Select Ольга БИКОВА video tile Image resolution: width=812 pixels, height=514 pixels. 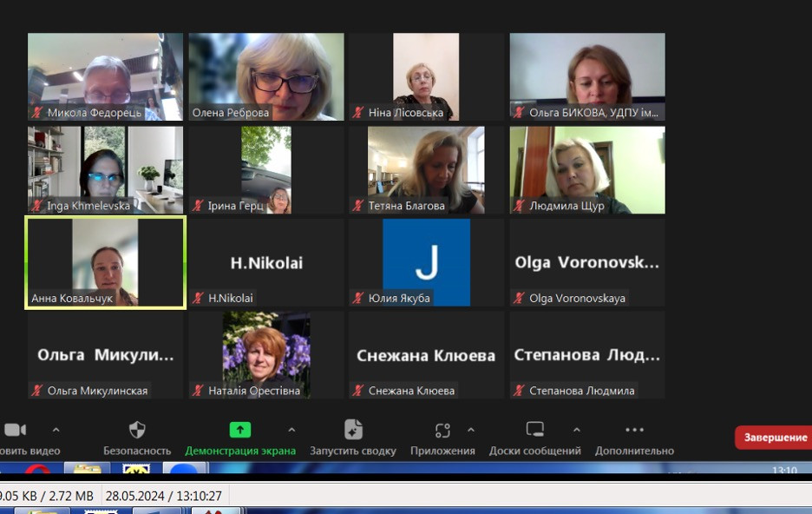pyautogui.click(x=587, y=76)
